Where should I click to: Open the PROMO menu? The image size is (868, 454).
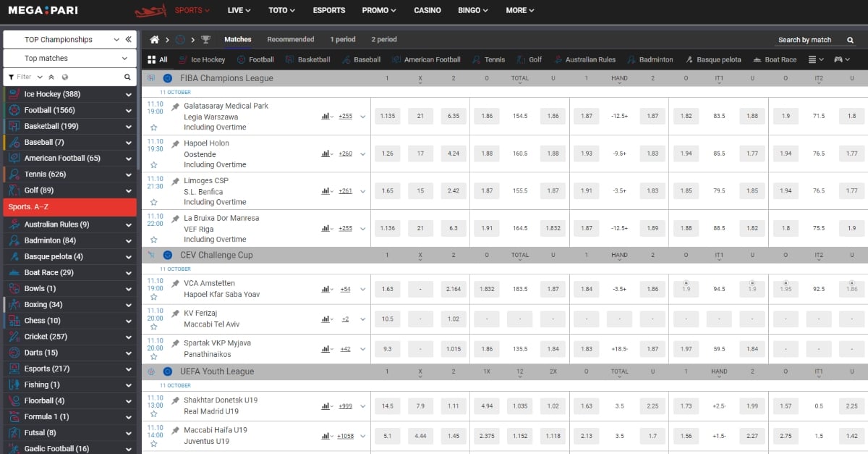(379, 11)
